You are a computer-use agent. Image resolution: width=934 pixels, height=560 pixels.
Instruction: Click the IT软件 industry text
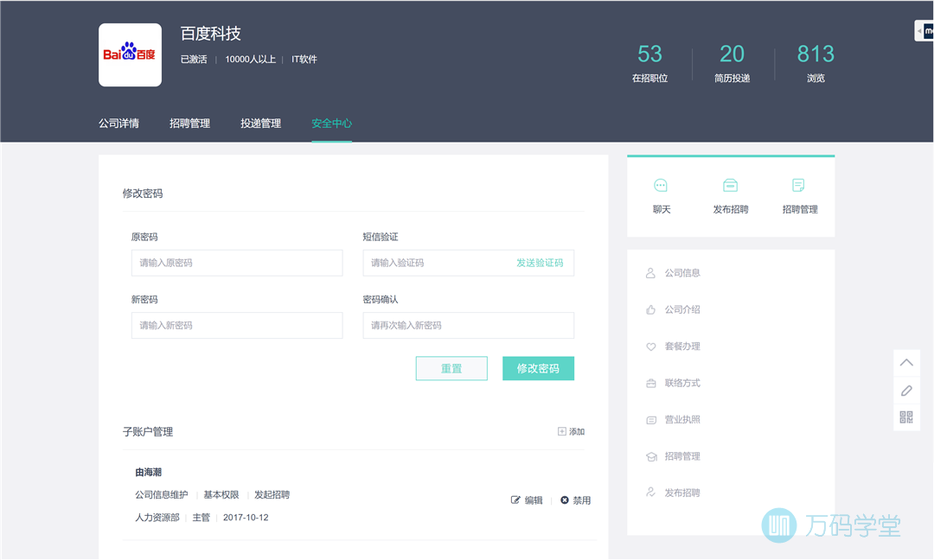coord(304,59)
